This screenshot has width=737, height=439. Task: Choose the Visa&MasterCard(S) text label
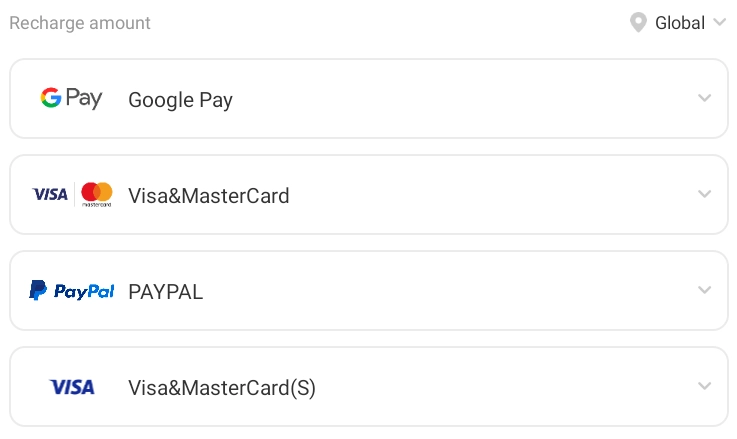[222, 388]
